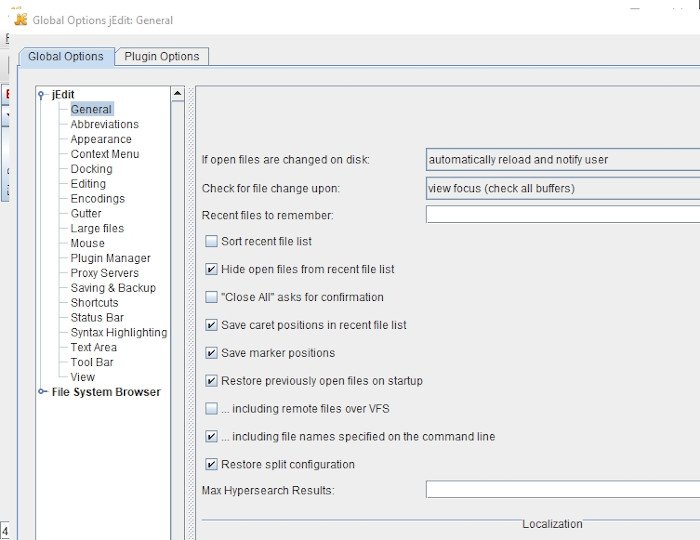Uncheck Restore previously open files on startup

[x=211, y=381]
